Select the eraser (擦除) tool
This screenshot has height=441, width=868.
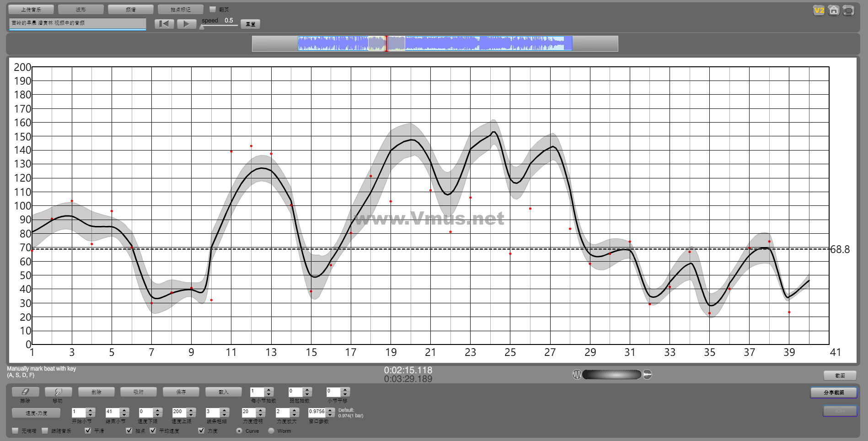(x=25, y=392)
